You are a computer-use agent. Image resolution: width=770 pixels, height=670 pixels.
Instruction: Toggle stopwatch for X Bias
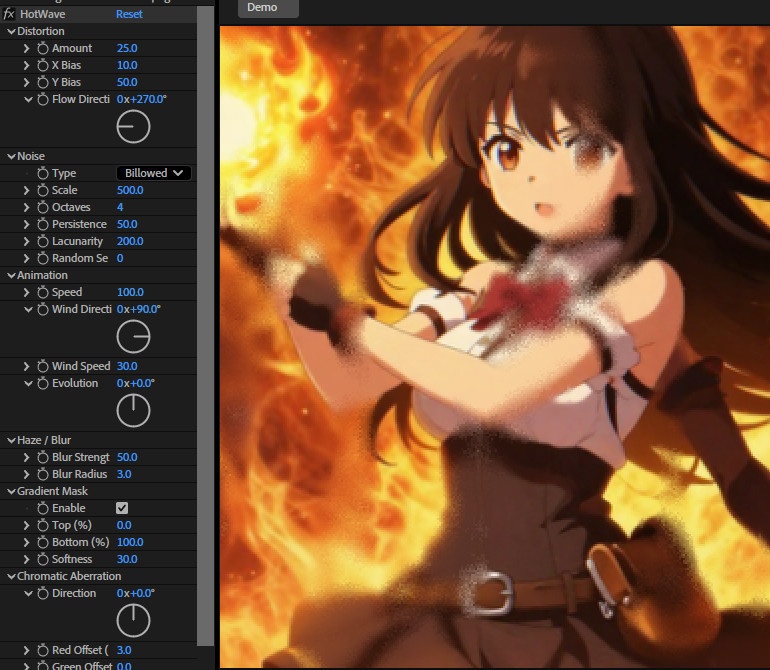(43, 65)
